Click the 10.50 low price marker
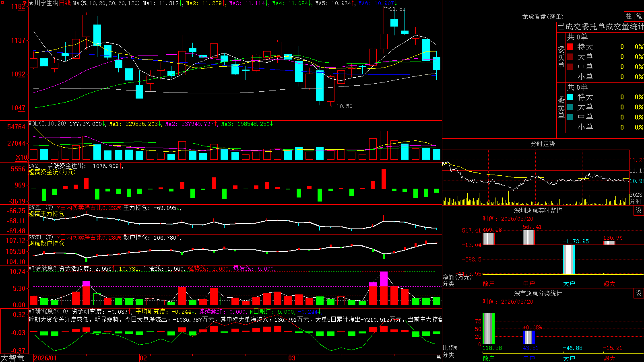The height and width of the screenshot is (362, 644). click(x=344, y=106)
